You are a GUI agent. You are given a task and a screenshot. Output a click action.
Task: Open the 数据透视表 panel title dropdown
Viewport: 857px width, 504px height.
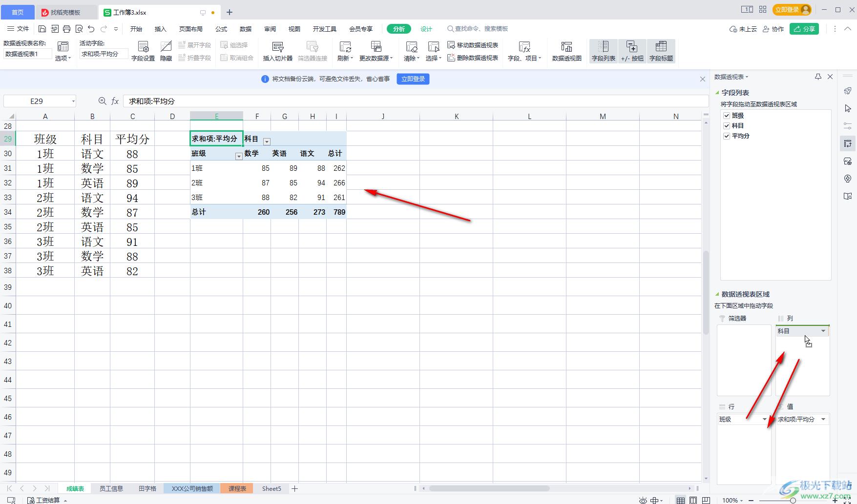pyautogui.click(x=747, y=77)
